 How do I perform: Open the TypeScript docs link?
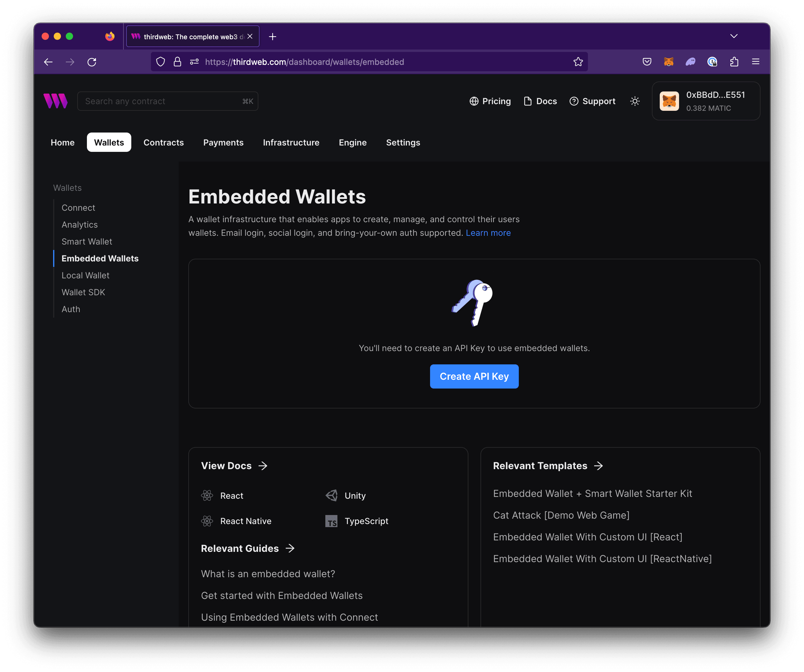366,521
